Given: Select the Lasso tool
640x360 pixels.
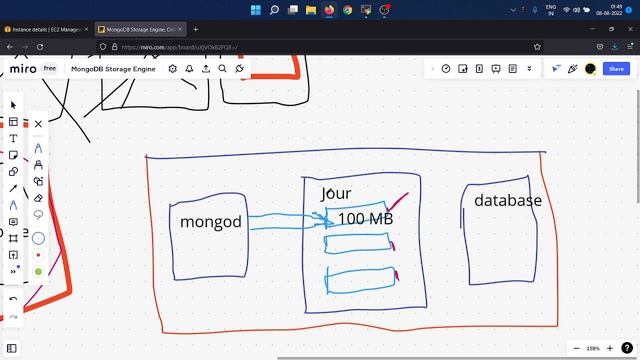Looking at the screenshot, I should pos(38,214).
